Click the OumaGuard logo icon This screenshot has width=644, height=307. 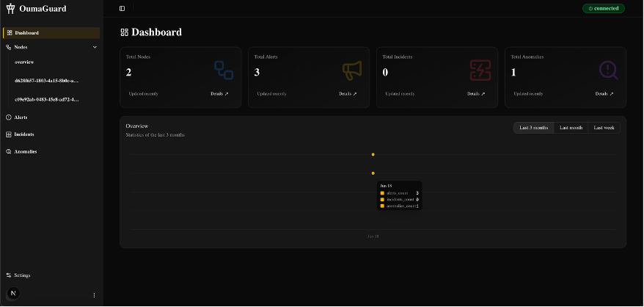click(x=10, y=9)
